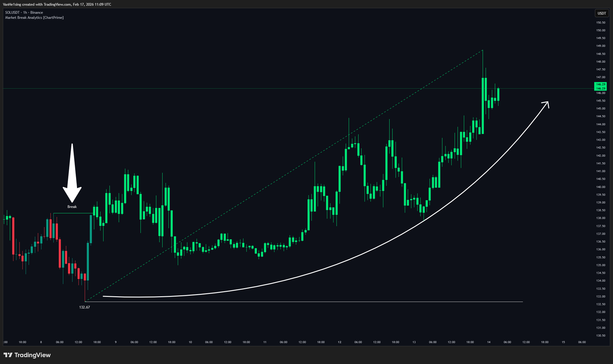
Task: Click the Break label on chart
Action: point(72,207)
